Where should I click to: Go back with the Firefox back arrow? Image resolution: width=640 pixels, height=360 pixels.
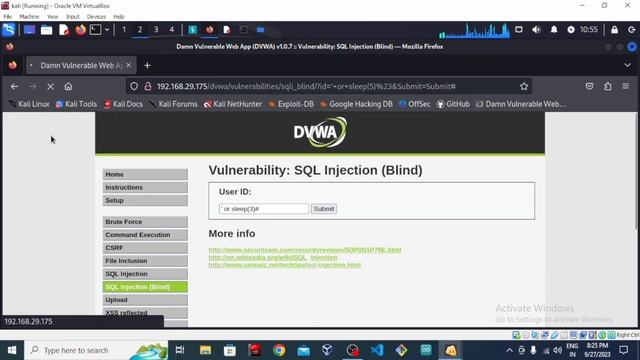tap(14, 87)
